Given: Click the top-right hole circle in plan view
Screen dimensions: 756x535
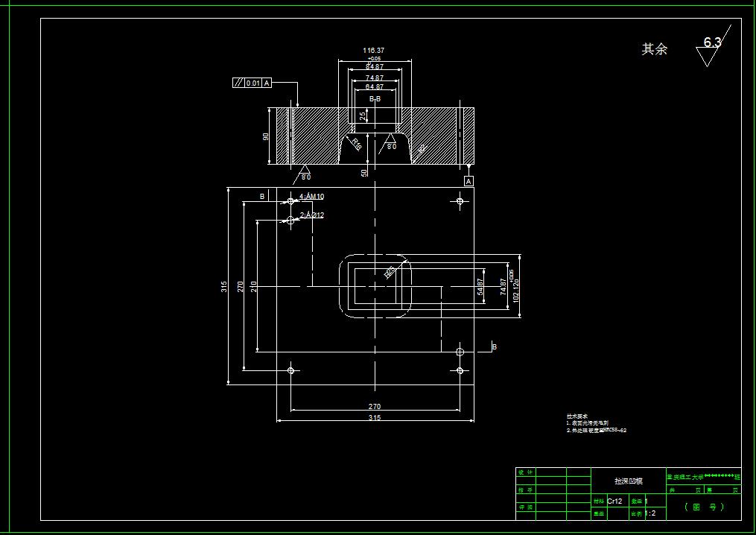Looking at the screenshot, I should coord(460,201).
